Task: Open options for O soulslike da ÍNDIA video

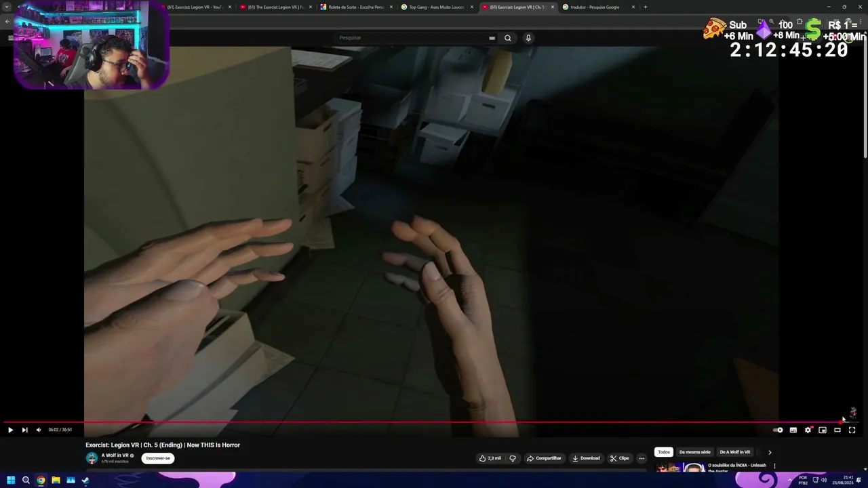Action: click(774, 466)
